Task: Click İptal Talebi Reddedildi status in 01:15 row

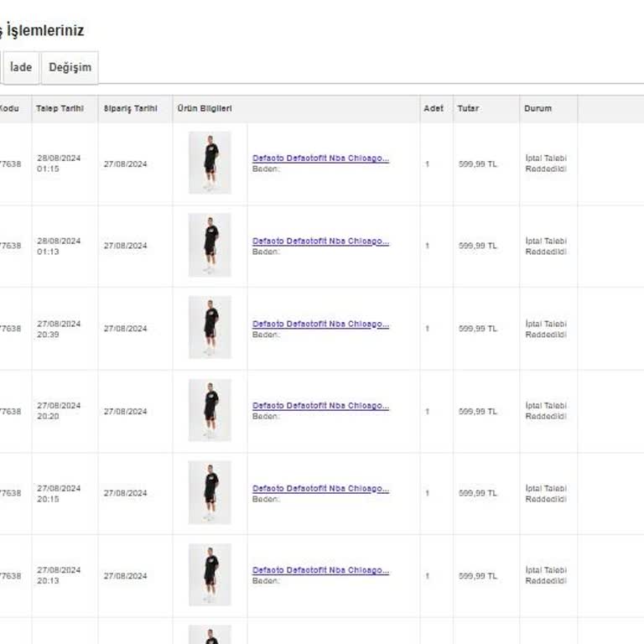Action: click(x=546, y=164)
